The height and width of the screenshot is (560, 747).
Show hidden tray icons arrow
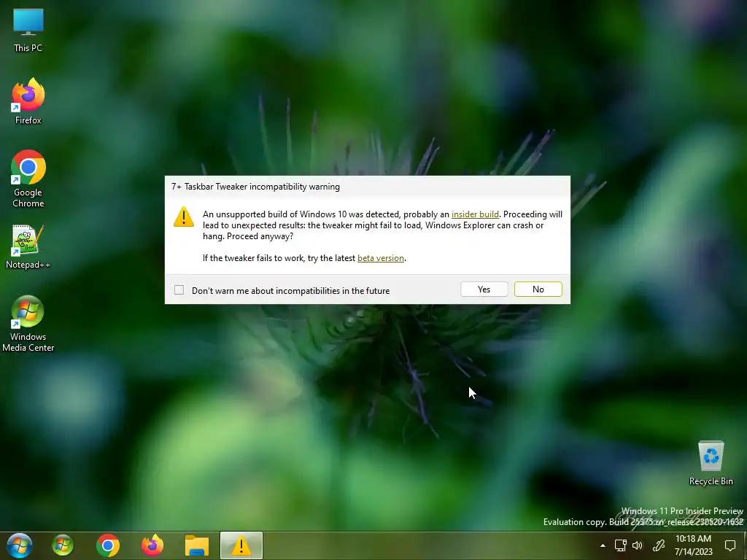tap(603, 545)
